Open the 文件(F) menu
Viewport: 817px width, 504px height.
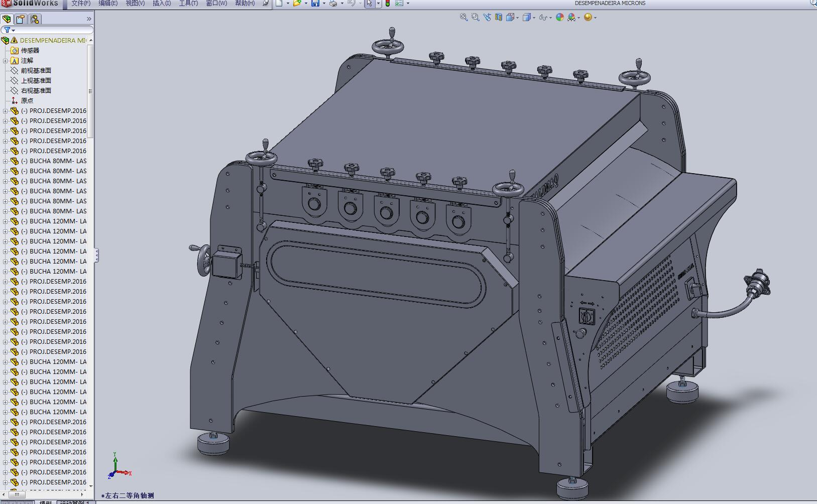[81, 3]
